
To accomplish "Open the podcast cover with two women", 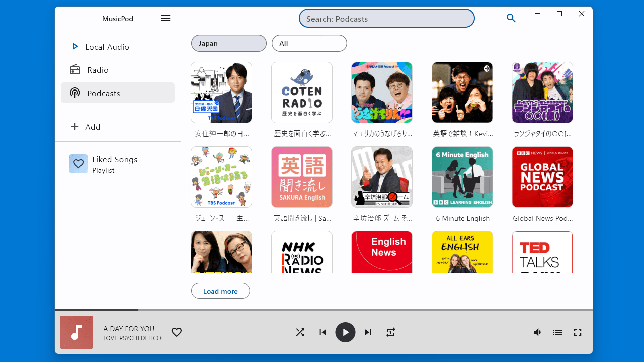I will click(221, 252).
